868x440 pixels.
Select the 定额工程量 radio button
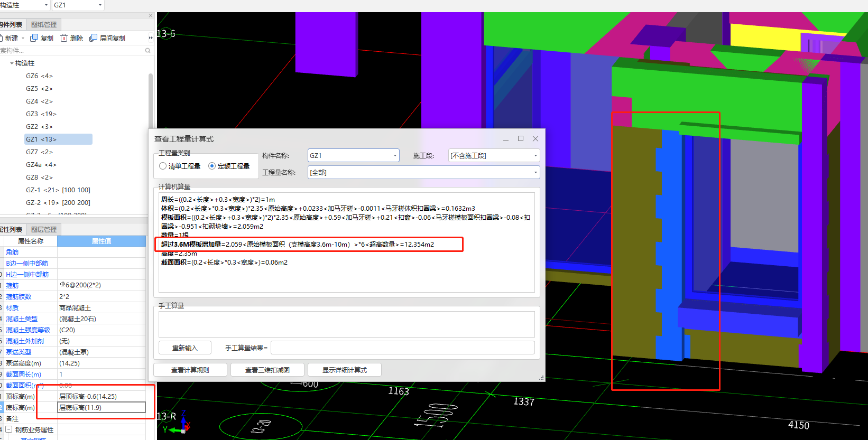click(x=212, y=166)
